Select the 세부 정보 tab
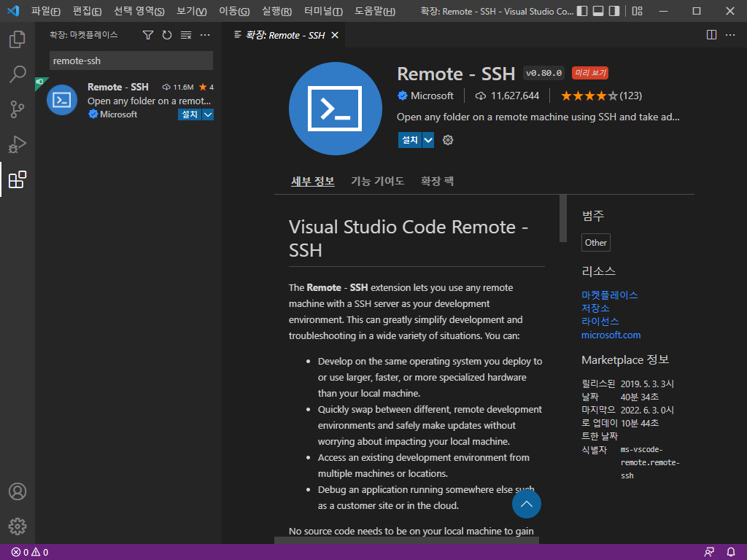The height and width of the screenshot is (560, 747). coord(312,181)
